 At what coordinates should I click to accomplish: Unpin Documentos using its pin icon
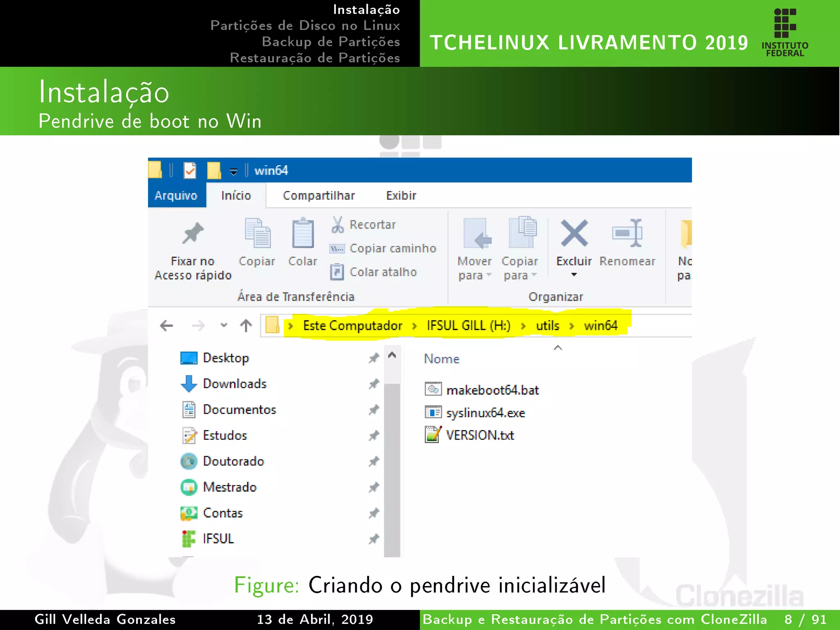tap(374, 410)
